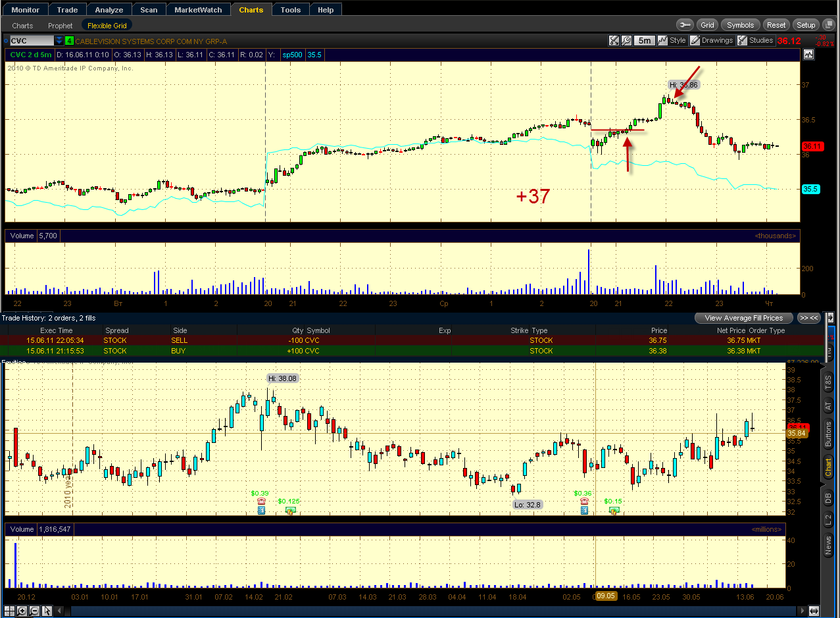The height and width of the screenshot is (618, 840).
Task: Toggle the crosshair tool at bottom left
Action: click(9, 610)
